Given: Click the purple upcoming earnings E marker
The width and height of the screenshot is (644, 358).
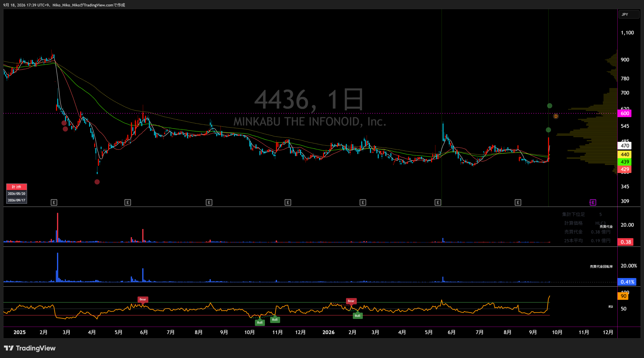Looking at the screenshot, I should 593,202.
